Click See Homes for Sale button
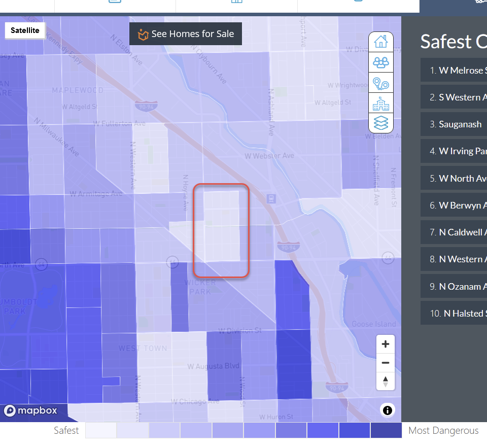Viewport: 487px width, 448px height. pos(186,34)
